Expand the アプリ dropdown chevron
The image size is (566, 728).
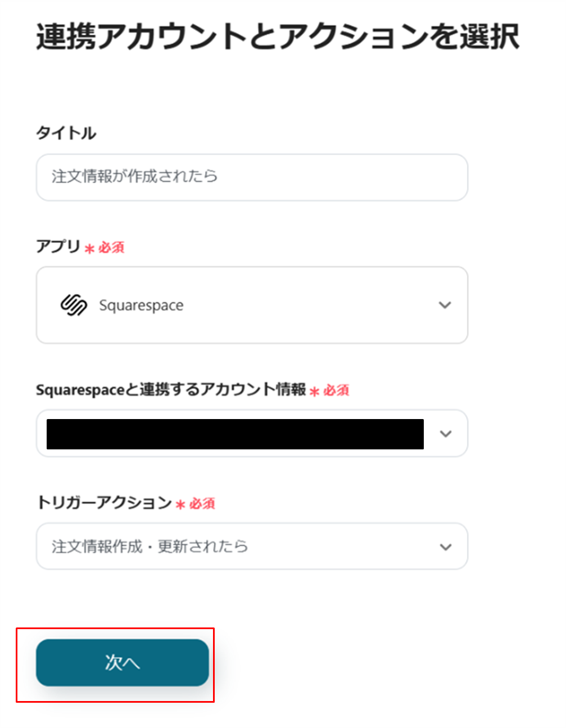click(x=445, y=305)
